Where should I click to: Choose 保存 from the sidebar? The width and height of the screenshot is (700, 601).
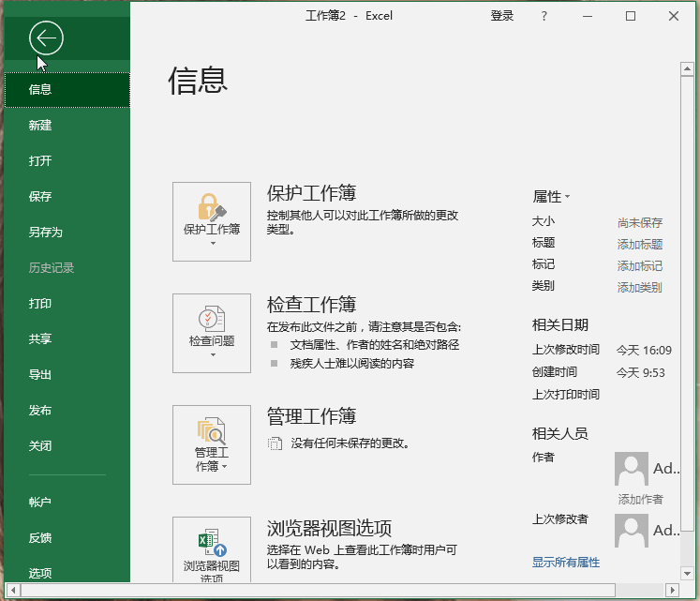(67, 197)
